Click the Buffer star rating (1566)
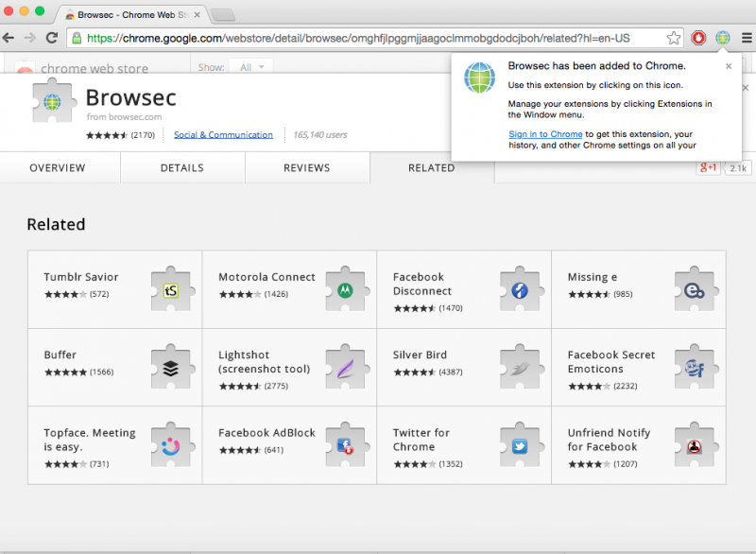756x554 pixels. coord(79,372)
